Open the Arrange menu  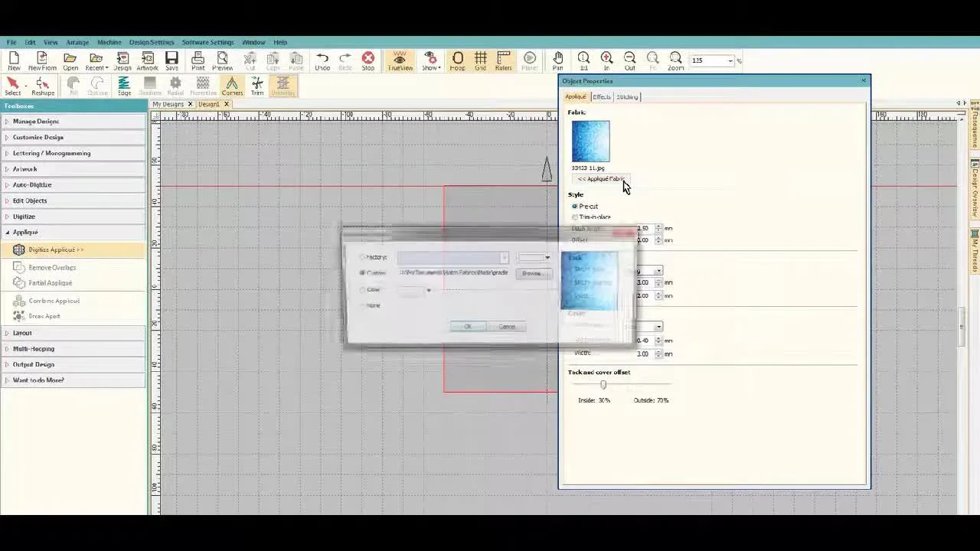click(77, 42)
